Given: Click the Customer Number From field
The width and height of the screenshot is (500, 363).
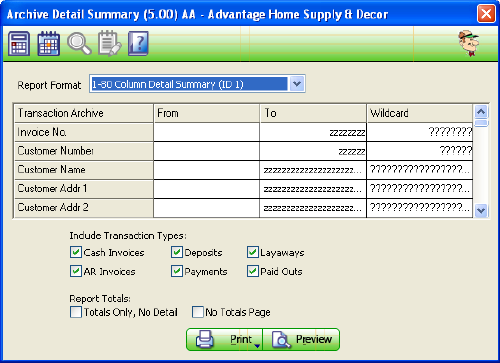Looking at the screenshot, I should [x=206, y=151].
